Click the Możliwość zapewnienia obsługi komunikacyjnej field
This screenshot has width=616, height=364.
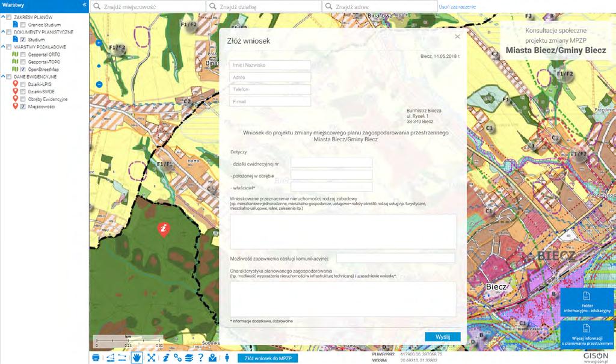396,258
